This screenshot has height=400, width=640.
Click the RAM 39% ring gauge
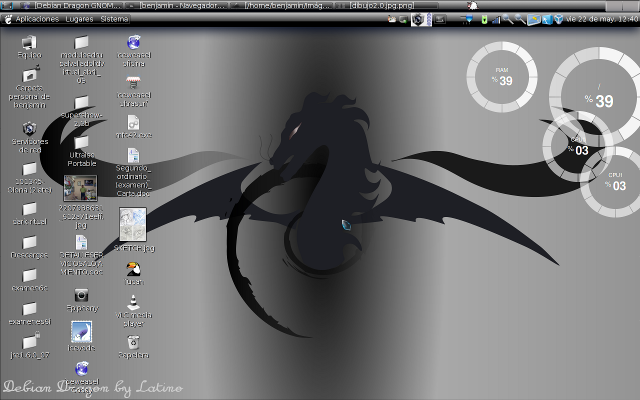pos(502,77)
